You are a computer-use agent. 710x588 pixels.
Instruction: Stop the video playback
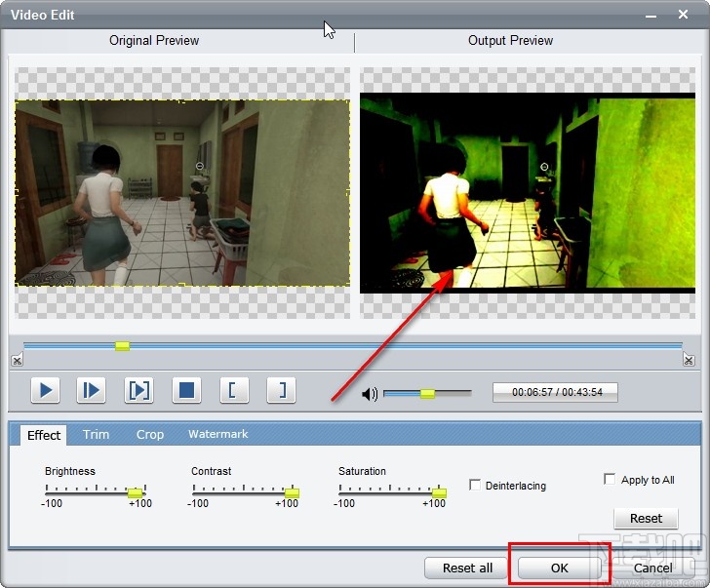(186, 390)
